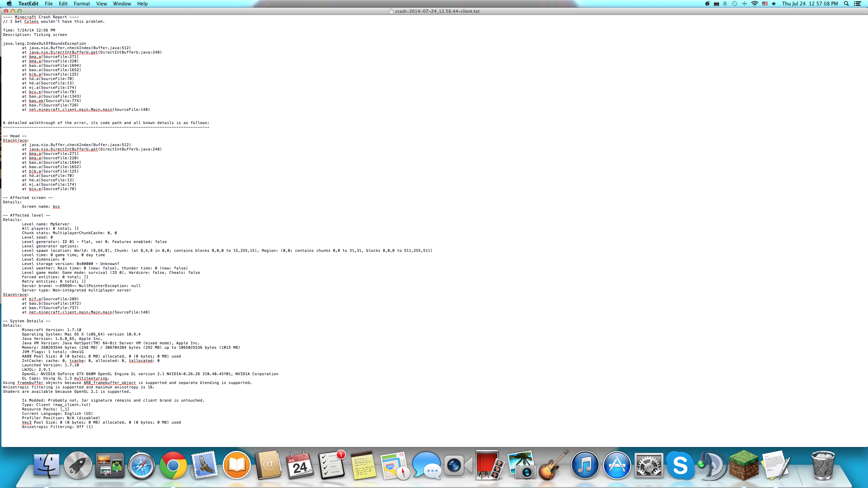868x488 pixels.
Task: Launch Minecraft from the Dock
Action: pyautogui.click(x=744, y=466)
